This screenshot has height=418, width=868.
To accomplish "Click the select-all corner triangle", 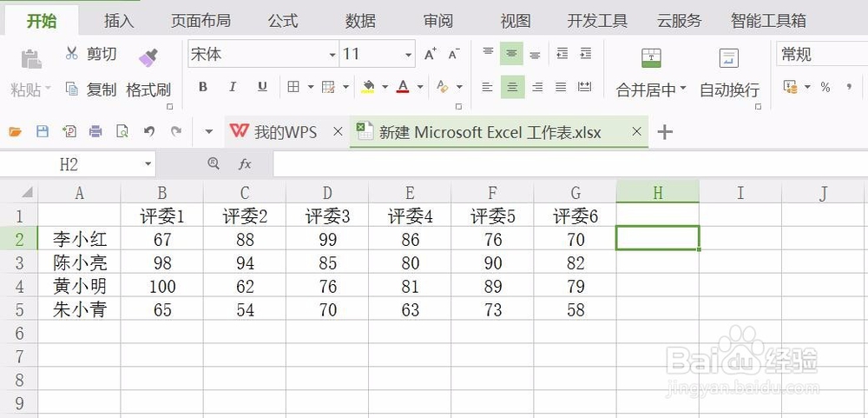I will pyautogui.click(x=27, y=193).
